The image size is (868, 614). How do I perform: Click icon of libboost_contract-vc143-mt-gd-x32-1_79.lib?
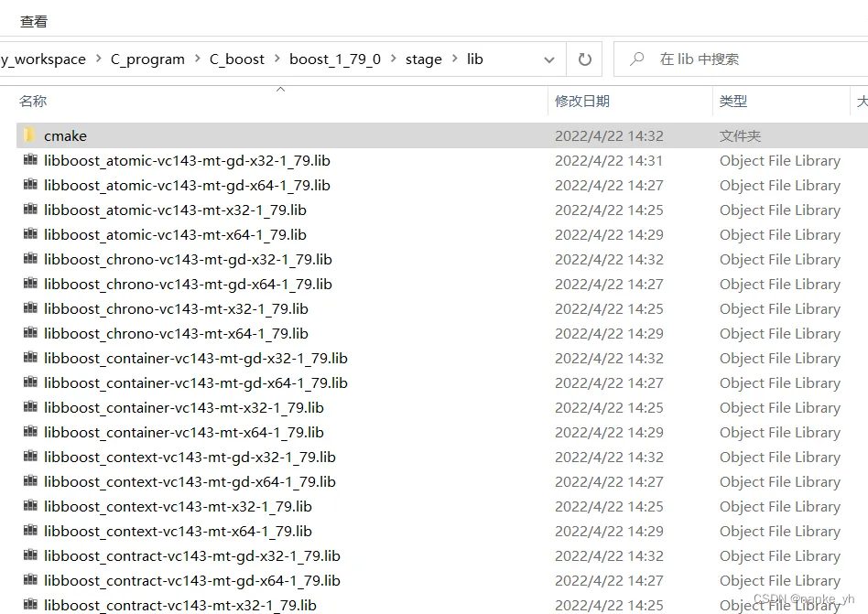coord(30,555)
